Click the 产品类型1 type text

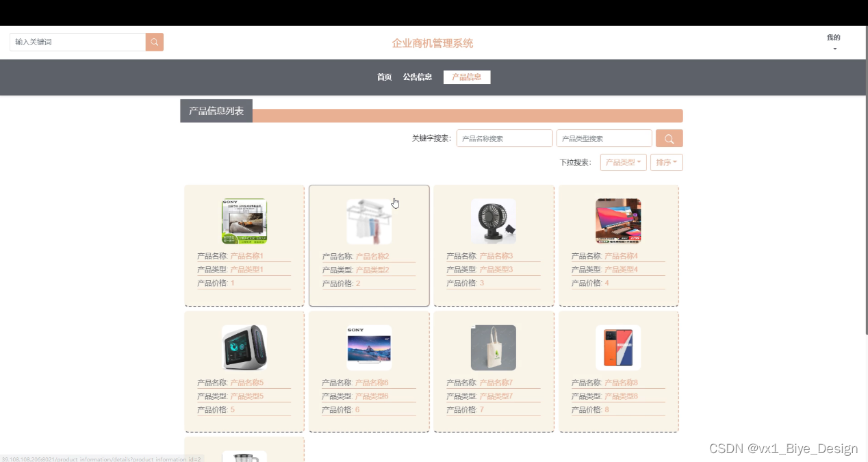tap(247, 270)
